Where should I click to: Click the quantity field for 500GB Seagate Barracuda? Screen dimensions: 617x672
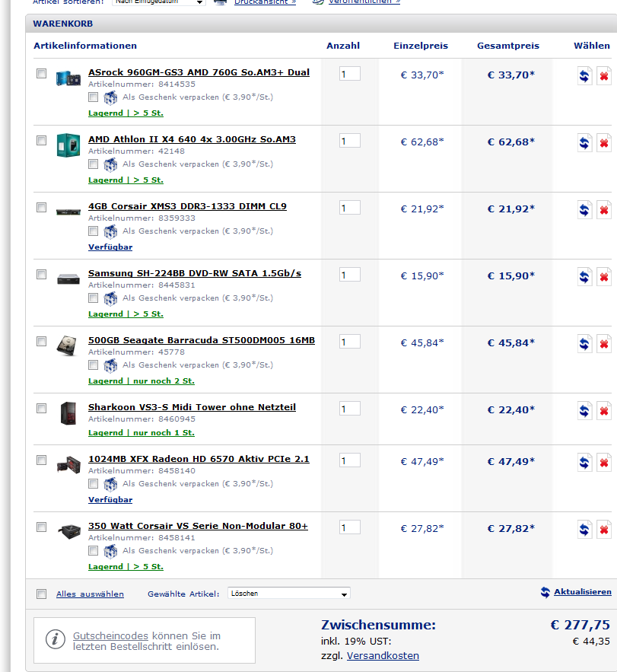pos(350,342)
